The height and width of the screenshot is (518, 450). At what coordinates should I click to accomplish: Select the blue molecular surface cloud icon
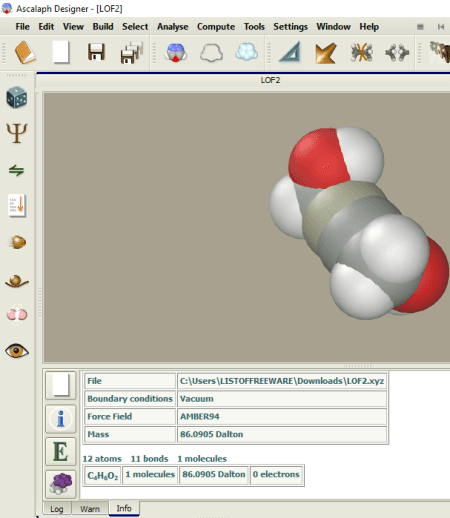point(246,52)
